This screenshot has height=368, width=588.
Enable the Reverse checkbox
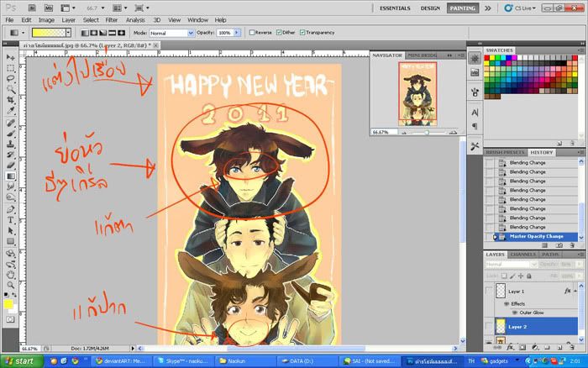[x=252, y=33]
